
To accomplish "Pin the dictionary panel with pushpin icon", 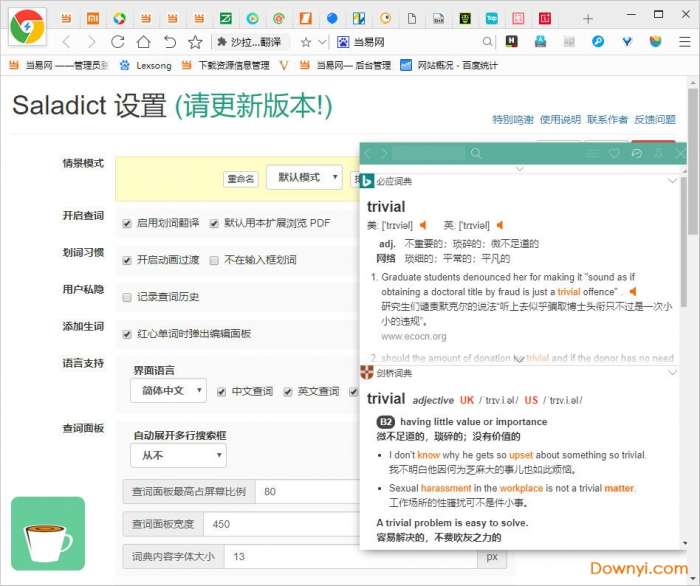I will tap(658, 153).
